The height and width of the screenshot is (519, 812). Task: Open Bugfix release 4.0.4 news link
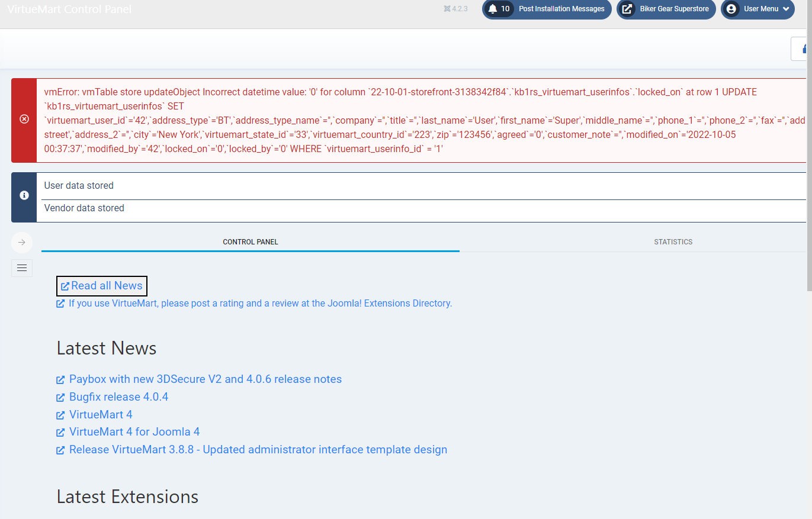coord(118,397)
